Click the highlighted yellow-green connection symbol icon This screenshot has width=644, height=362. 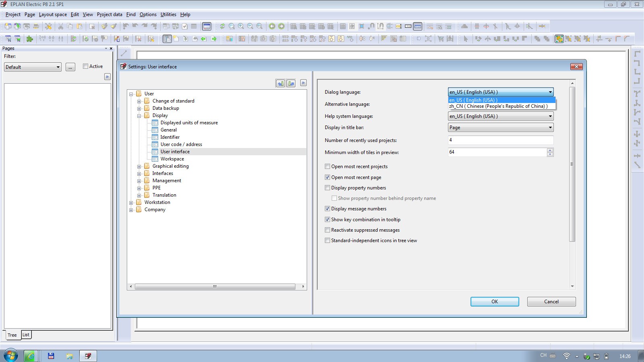559,39
